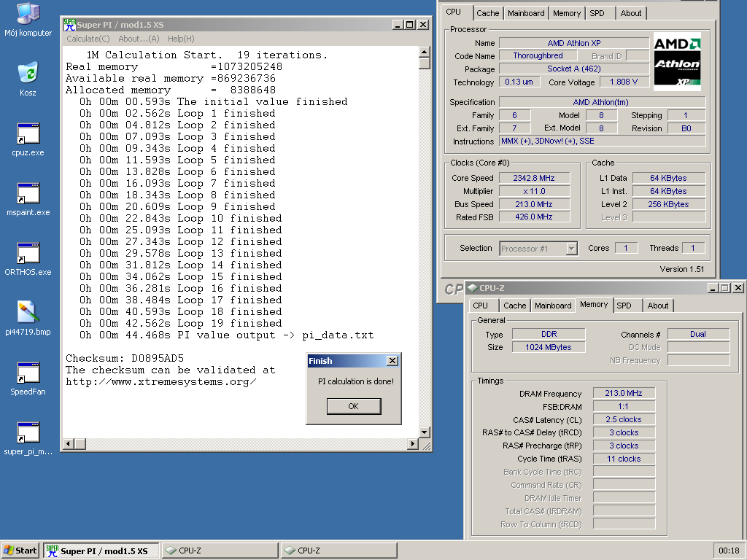Click the Channels # Dual field
This screenshot has width=747, height=560.
click(x=698, y=334)
